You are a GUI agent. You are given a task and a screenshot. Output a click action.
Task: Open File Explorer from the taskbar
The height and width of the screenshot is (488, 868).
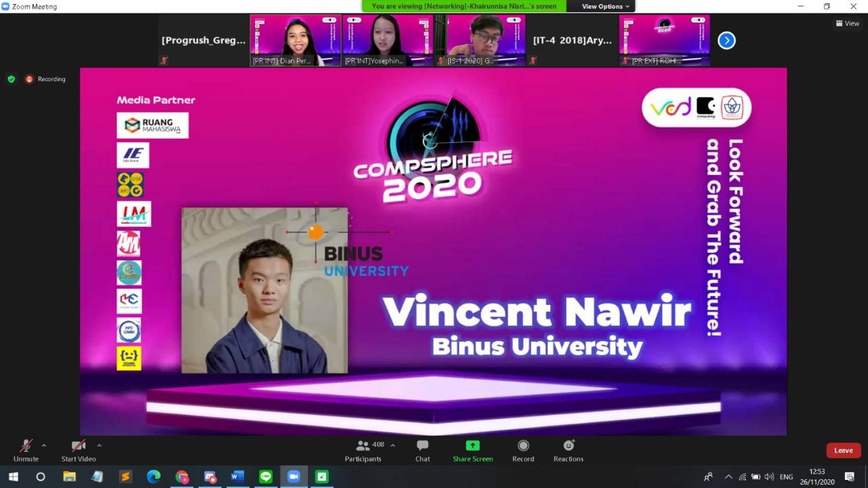click(x=69, y=476)
